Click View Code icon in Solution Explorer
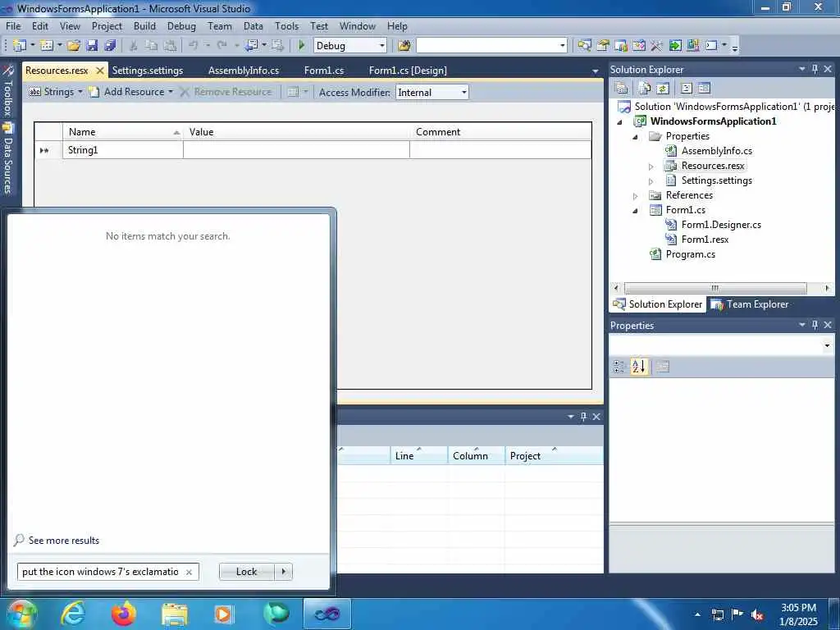The image size is (840, 630). coord(687,89)
